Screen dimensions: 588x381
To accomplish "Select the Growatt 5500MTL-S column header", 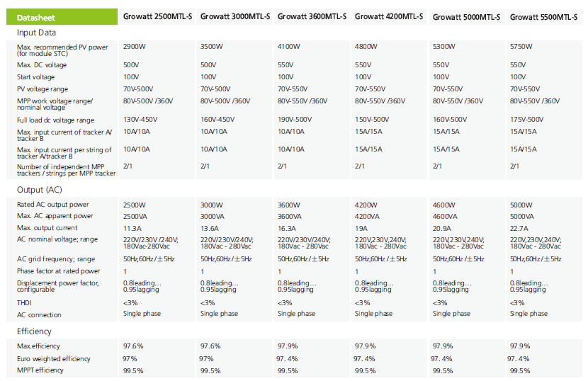I will pyautogui.click(x=544, y=16).
